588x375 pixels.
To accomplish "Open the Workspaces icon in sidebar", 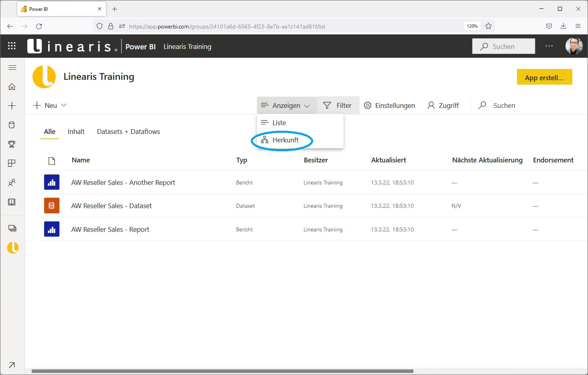I will click(x=12, y=228).
